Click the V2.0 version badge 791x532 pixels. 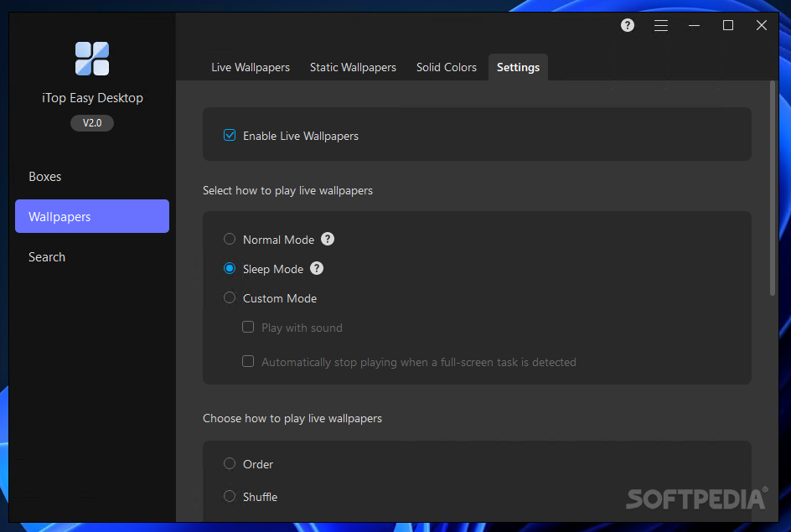pyautogui.click(x=92, y=123)
